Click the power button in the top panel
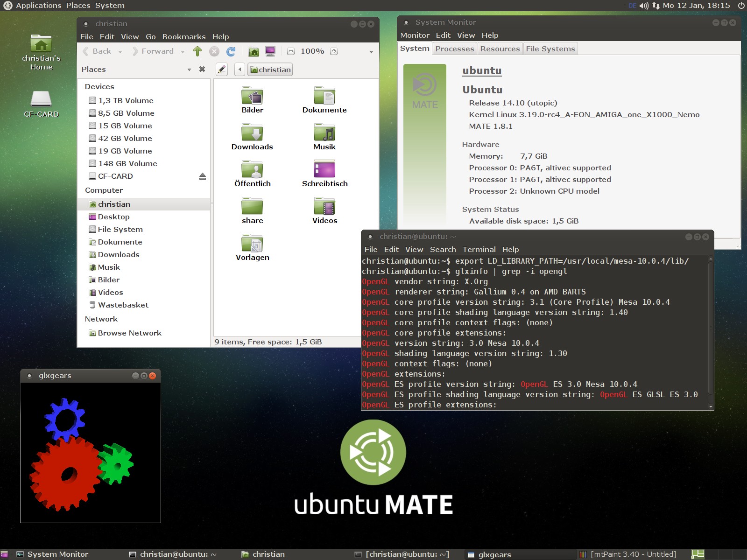Image resolution: width=747 pixels, height=560 pixels. [x=741, y=6]
